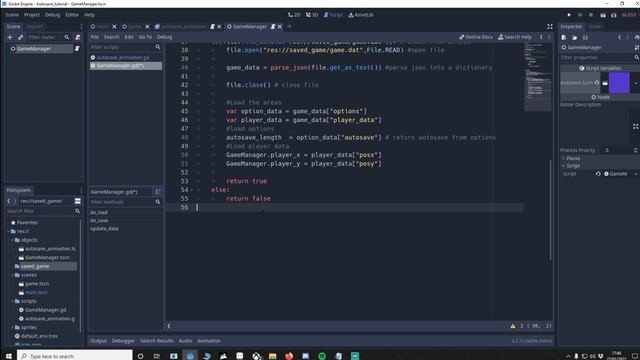Open the AssetLib workspace
640x360 pixels.
[x=361, y=15]
